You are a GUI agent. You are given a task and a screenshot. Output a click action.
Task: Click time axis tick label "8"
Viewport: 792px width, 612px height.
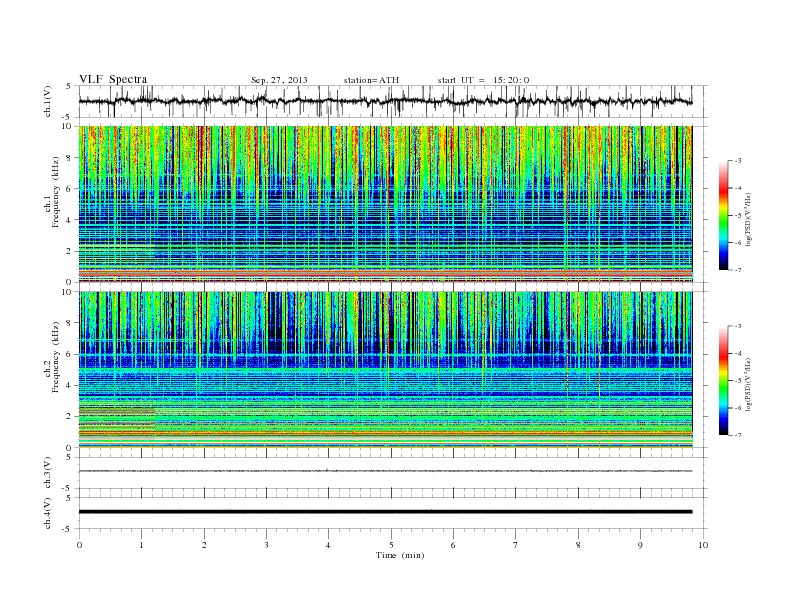pos(578,545)
